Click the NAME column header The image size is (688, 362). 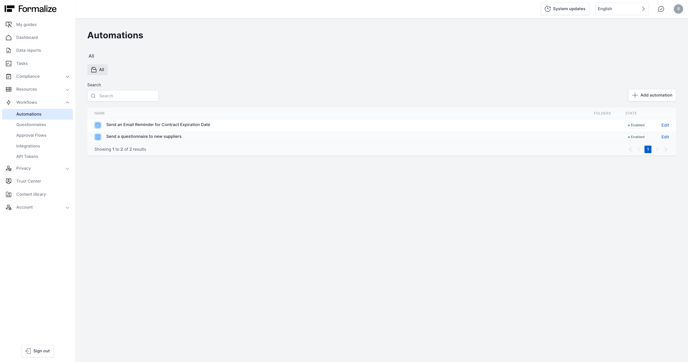pyautogui.click(x=100, y=113)
